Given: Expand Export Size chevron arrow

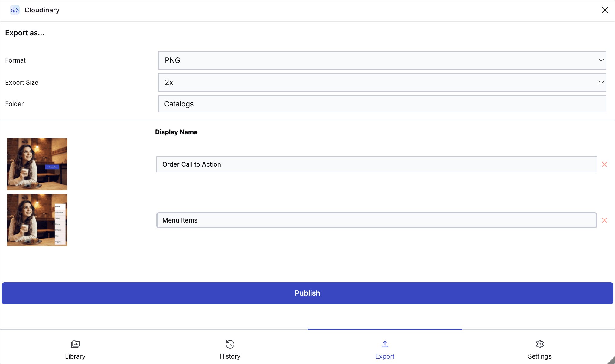Looking at the screenshot, I should pyautogui.click(x=601, y=83).
